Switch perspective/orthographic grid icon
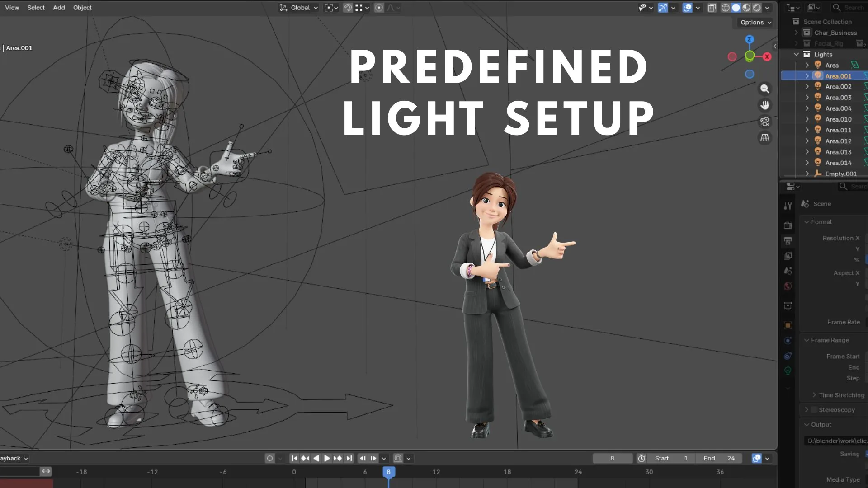 (x=764, y=138)
